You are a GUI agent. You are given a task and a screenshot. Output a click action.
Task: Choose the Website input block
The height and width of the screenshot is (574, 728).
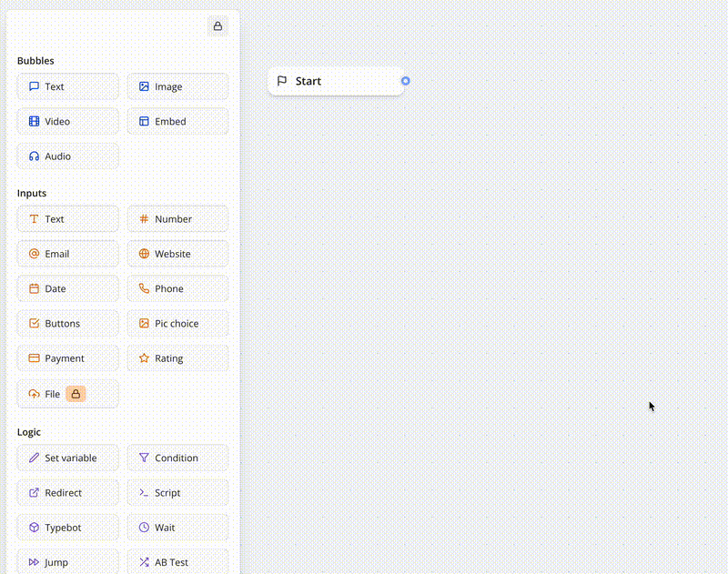click(177, 254)
